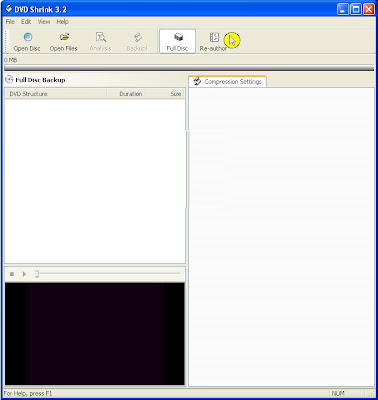This screenshot has width=378, height=400.
Task: Close the DVD Shrink window
Action: [x=369, y=9]
